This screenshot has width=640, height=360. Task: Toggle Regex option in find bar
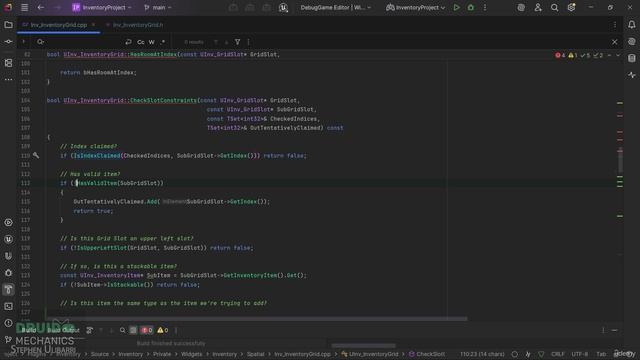(x=162, y=42)
